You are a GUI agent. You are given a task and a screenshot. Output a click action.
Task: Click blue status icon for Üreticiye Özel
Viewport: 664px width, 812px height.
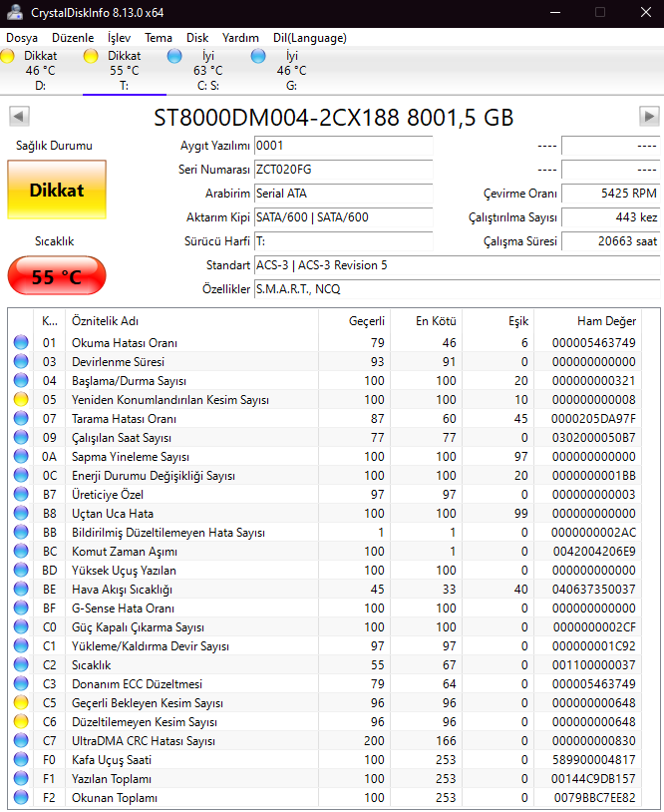pos(21,494)
